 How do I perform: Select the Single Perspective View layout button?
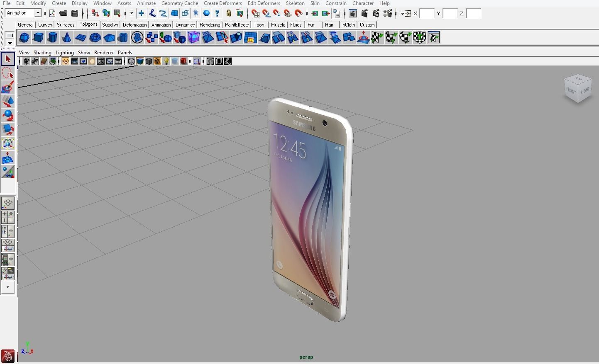pos(7,203)
